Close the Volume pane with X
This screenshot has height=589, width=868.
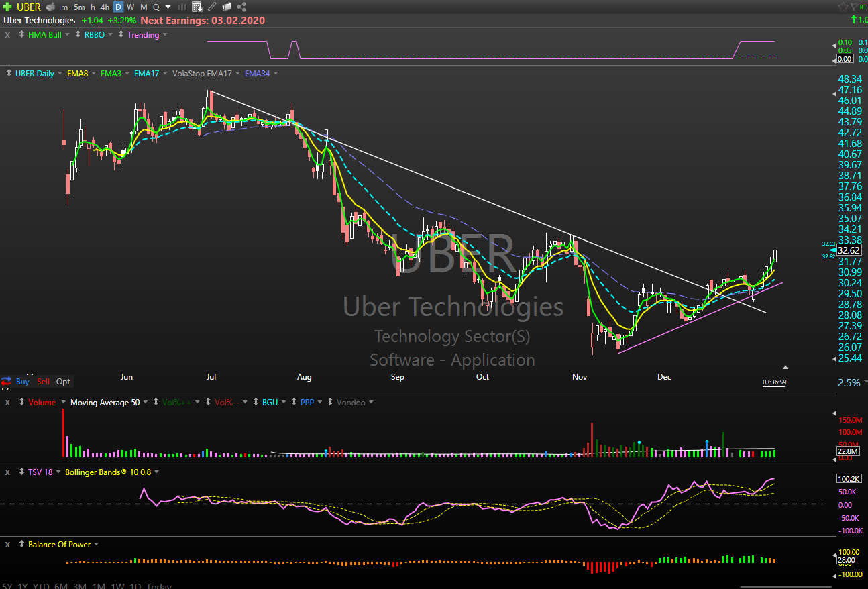[x=7, y=403]
